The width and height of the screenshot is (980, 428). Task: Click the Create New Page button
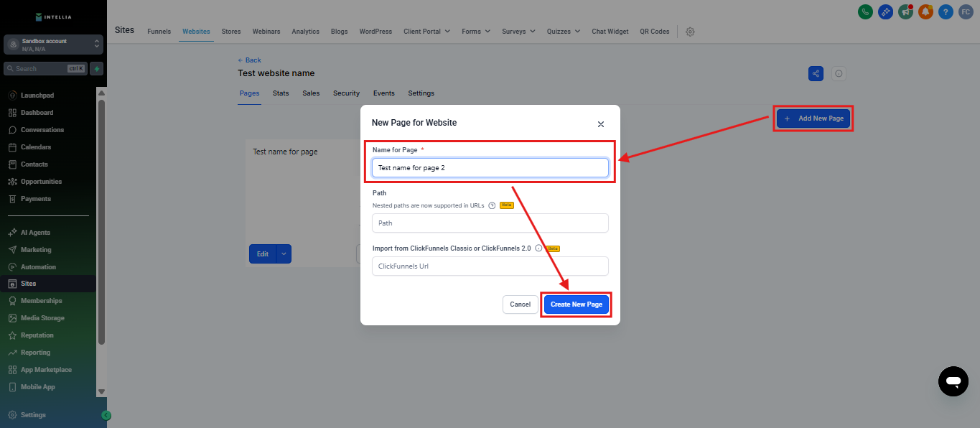pyautogui.click(x=576, y=304)
